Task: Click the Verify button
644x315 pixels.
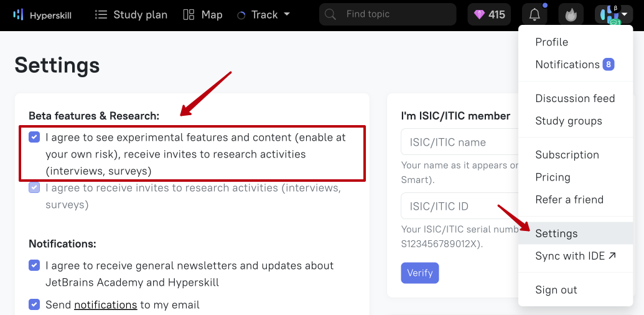Action: tap(420, 273)
